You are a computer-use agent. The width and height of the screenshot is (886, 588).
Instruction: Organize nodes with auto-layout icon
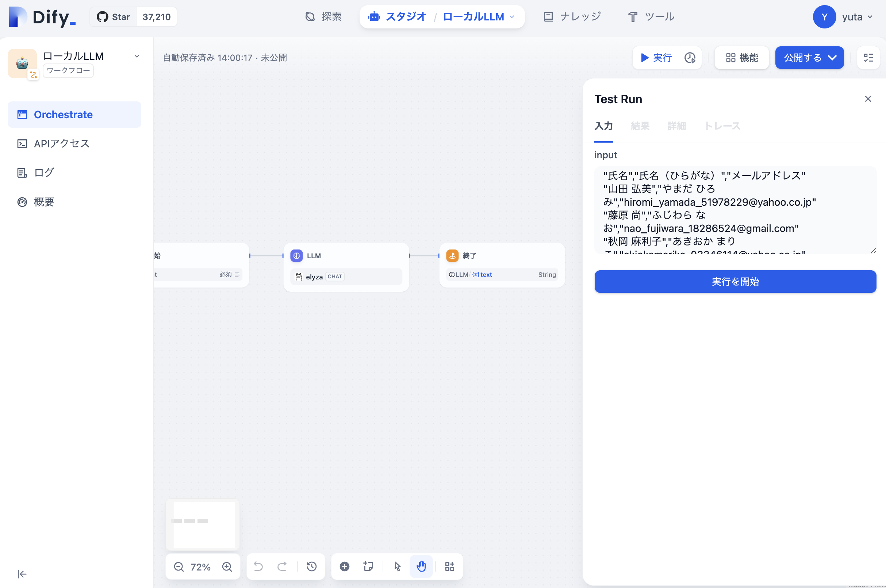[449, 566]
